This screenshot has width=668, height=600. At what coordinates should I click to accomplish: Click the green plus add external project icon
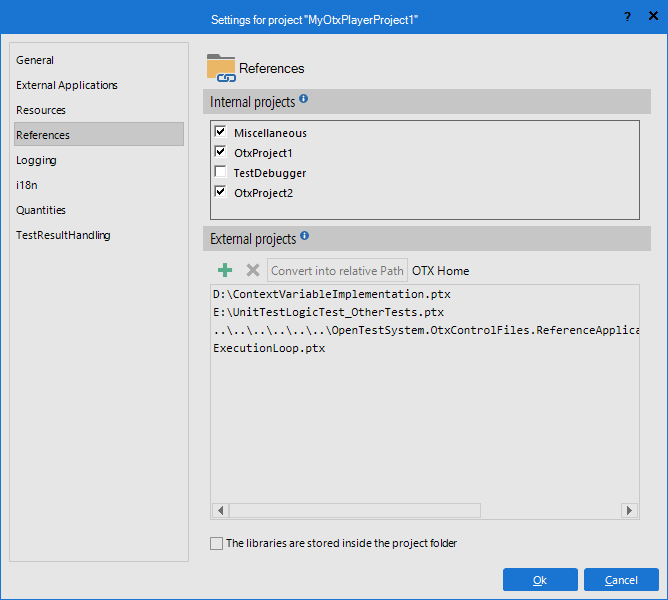click(x=225, y=271)
